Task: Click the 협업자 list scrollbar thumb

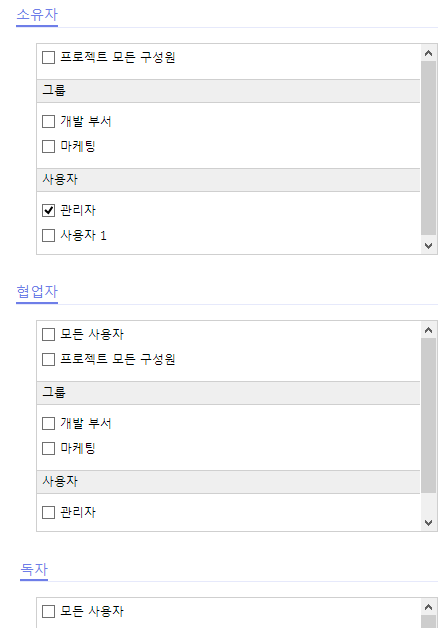Action: (x=429, y=416)
